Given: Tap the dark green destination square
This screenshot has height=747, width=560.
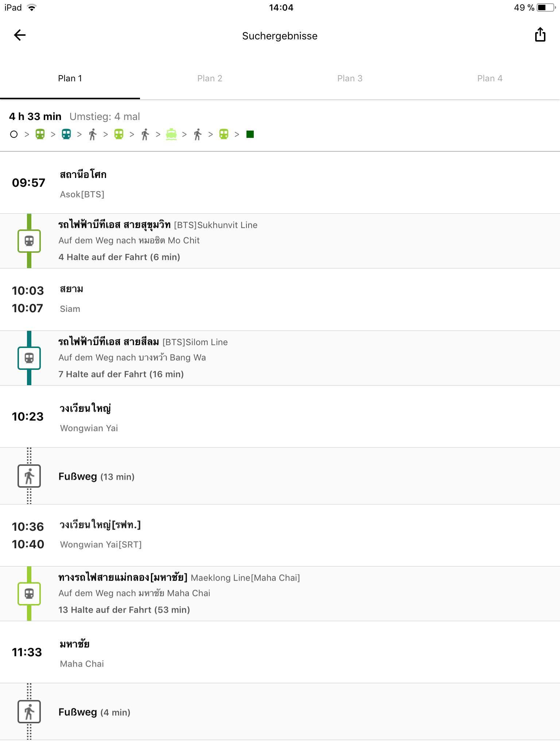Looking at the screenshot, I should [250, 135].
